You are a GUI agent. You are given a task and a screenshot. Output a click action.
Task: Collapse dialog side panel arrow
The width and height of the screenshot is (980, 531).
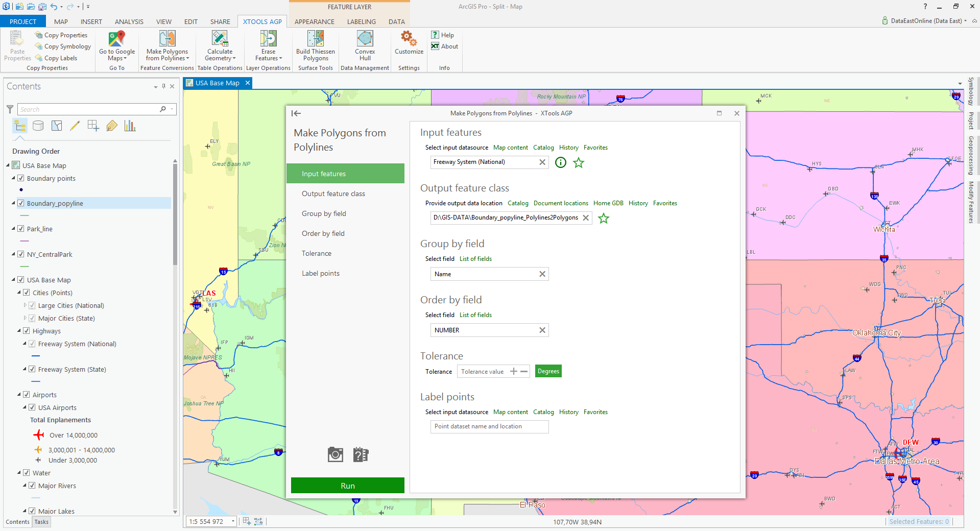(x=296, y=113)
